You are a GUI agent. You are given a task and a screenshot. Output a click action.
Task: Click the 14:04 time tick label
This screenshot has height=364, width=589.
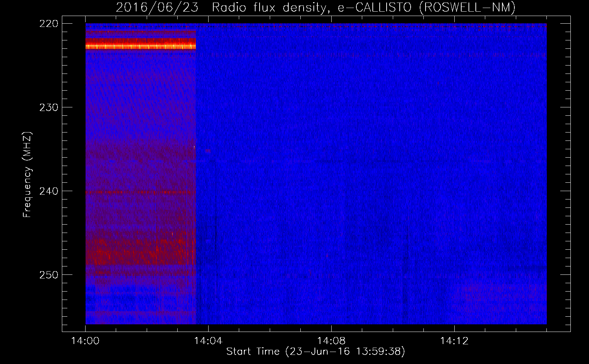(x=208, y=341)
